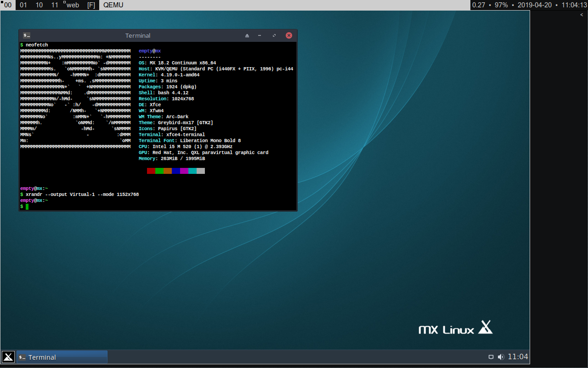Screen dimensions: 588x368
Task: Roll up Terminal window with shade icon
Action: point(247,35)
